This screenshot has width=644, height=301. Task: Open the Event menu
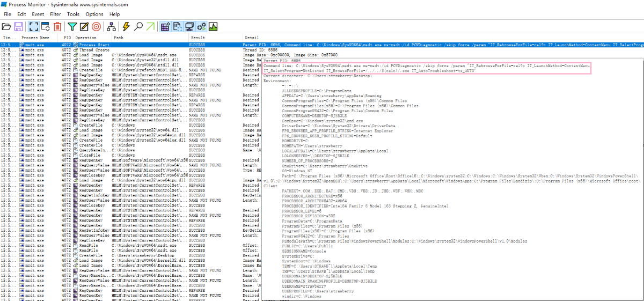38,14
